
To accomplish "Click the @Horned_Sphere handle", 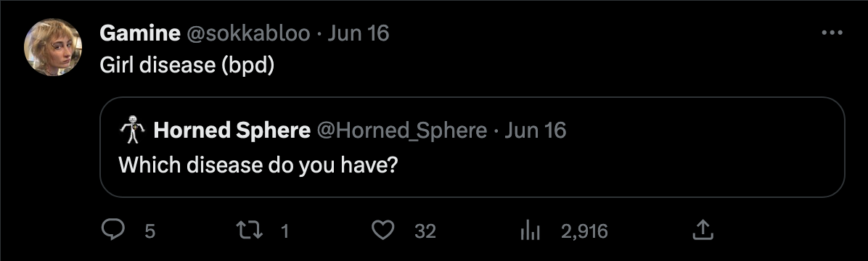I will pos(402,131).
